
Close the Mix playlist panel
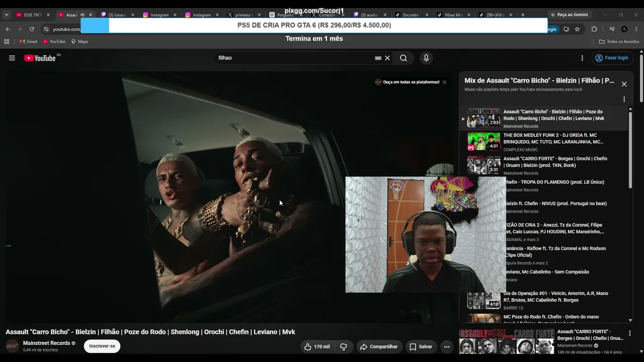pos(624,84)
